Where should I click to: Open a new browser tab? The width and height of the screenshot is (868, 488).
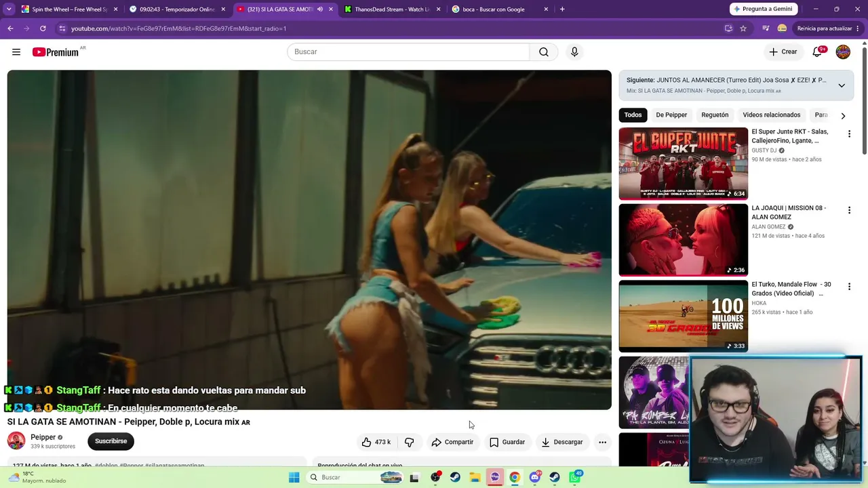[562, 9]
